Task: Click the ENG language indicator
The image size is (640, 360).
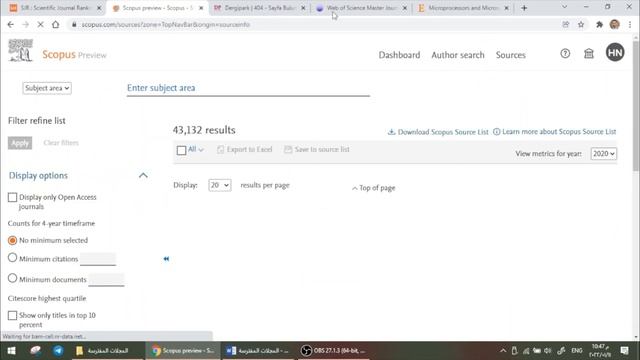Action: 577,351
